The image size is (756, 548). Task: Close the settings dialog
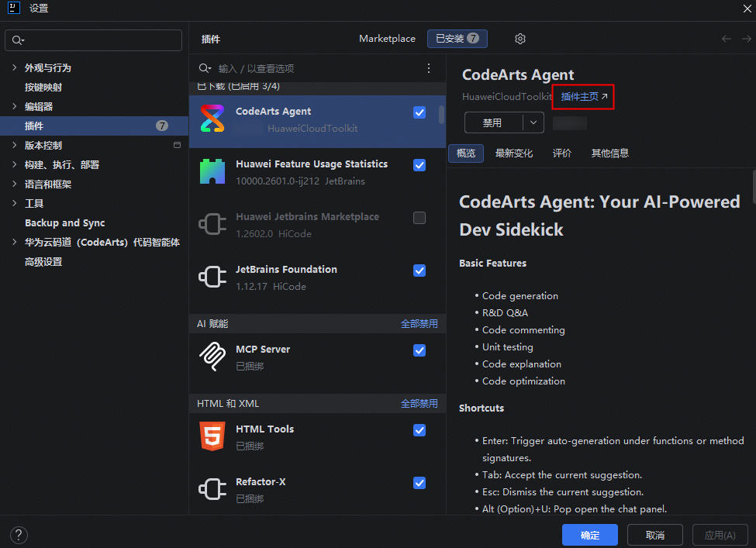pyautogui.click(x=747, y=9)
